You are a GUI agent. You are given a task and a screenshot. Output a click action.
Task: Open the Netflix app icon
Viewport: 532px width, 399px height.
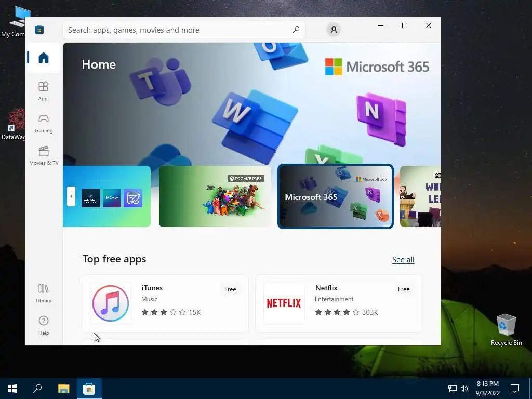(x=284, y=303)
